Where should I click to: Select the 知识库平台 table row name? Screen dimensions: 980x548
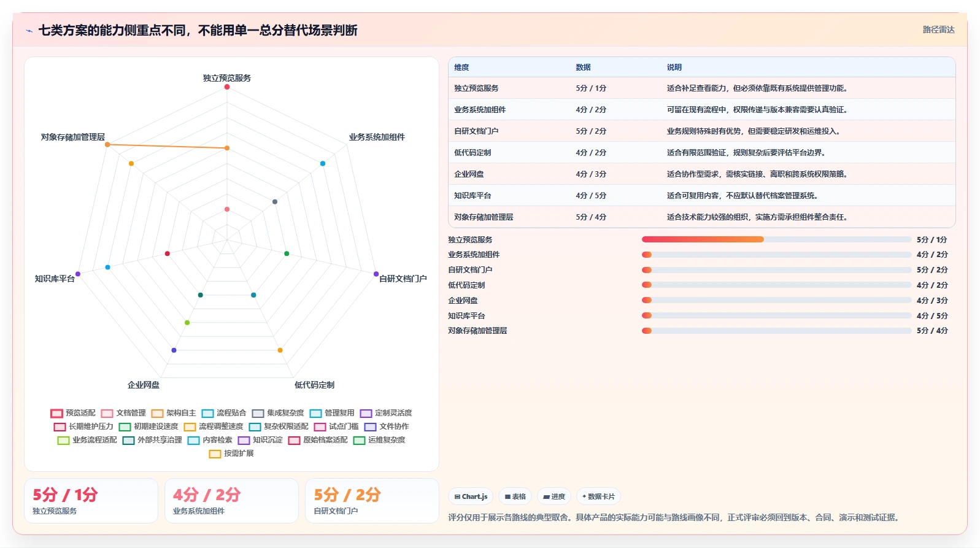pyautogui.click(x=473, y=196)
